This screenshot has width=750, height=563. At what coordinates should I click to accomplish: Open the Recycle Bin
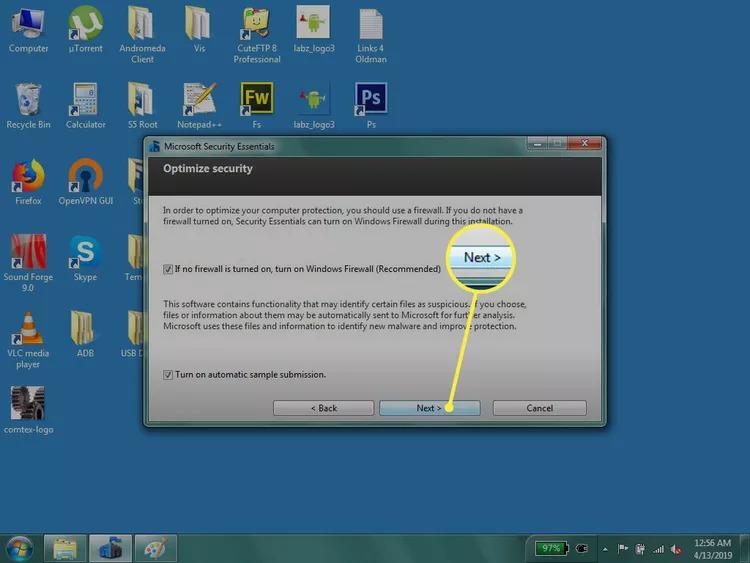(28, 106)
